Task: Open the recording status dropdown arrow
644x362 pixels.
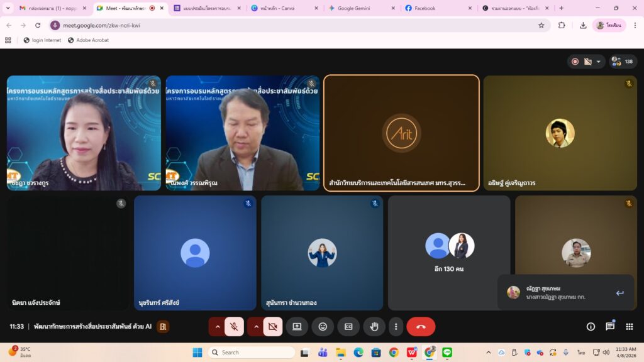Action: (x=598, y=62)
